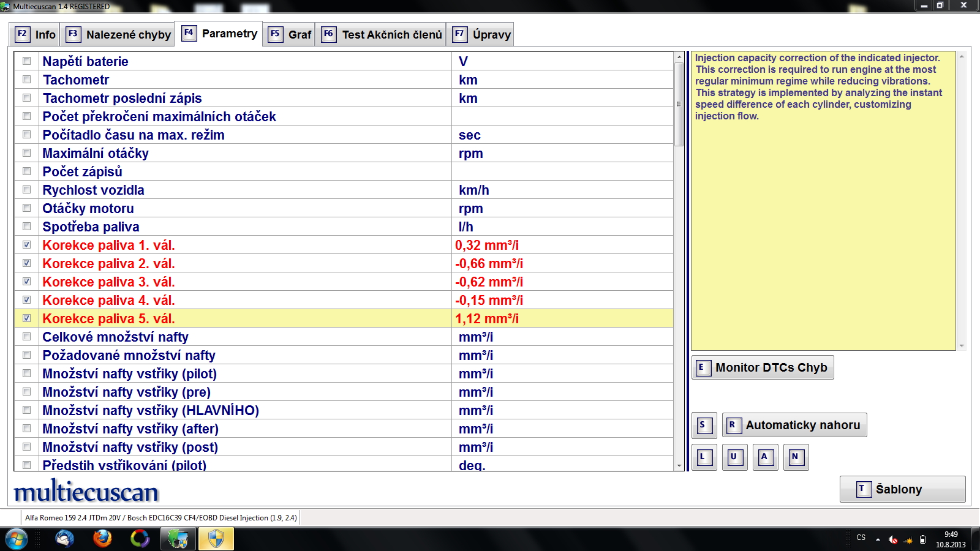Tick the Otáčky motoru checkbox
The image size is (980, 551).
point(26,208)
